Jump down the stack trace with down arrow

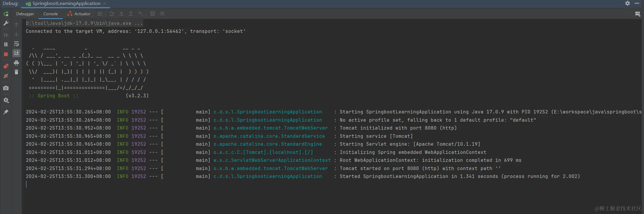pyautogui.click(x=16, y=34)
